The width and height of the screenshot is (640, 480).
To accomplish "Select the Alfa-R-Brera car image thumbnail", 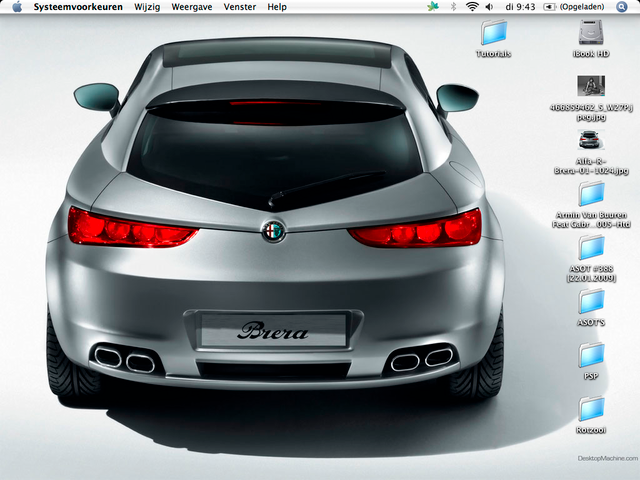I will (591, 140).
